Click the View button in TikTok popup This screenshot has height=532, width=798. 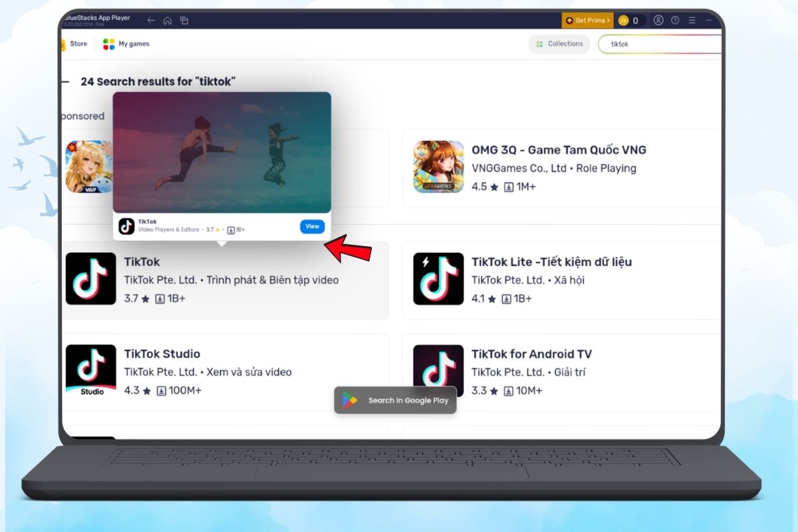tap(312, 226)
